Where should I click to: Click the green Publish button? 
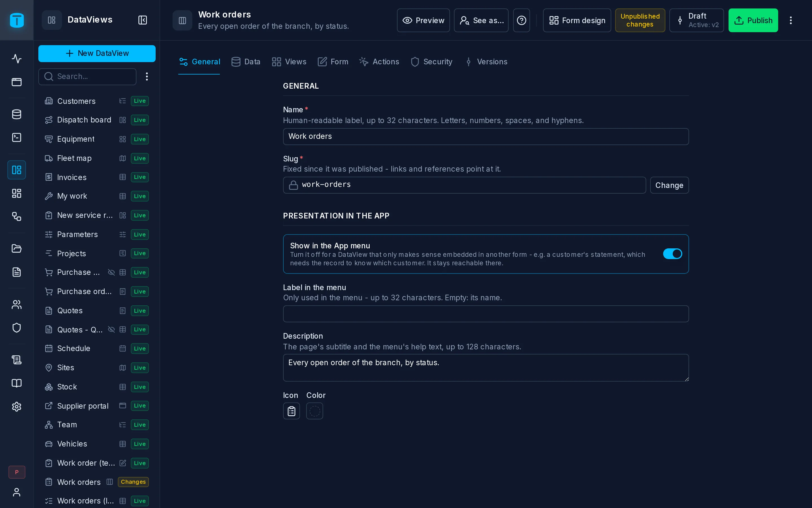click(753, 20)
